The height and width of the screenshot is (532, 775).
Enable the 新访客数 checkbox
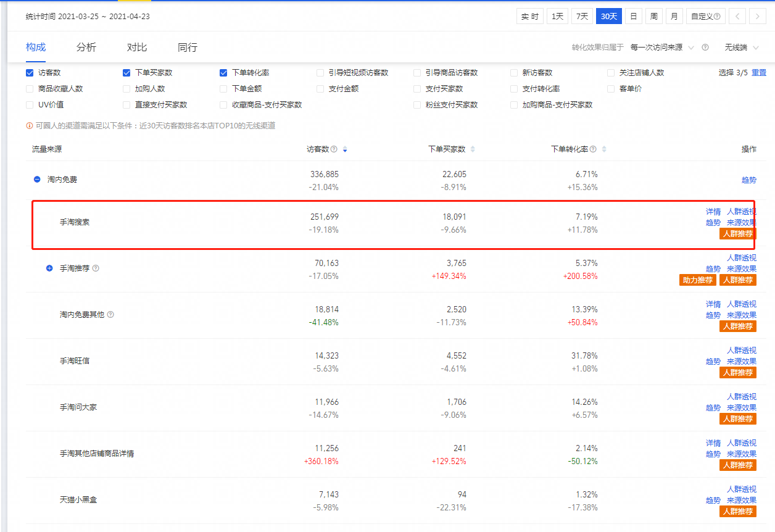click(514, 73)
